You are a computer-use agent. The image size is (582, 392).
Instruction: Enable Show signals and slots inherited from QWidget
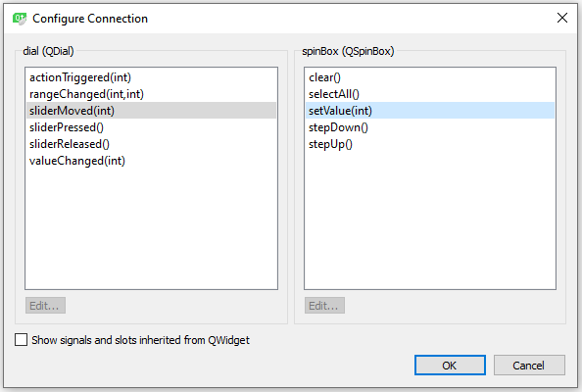[22, 340]
